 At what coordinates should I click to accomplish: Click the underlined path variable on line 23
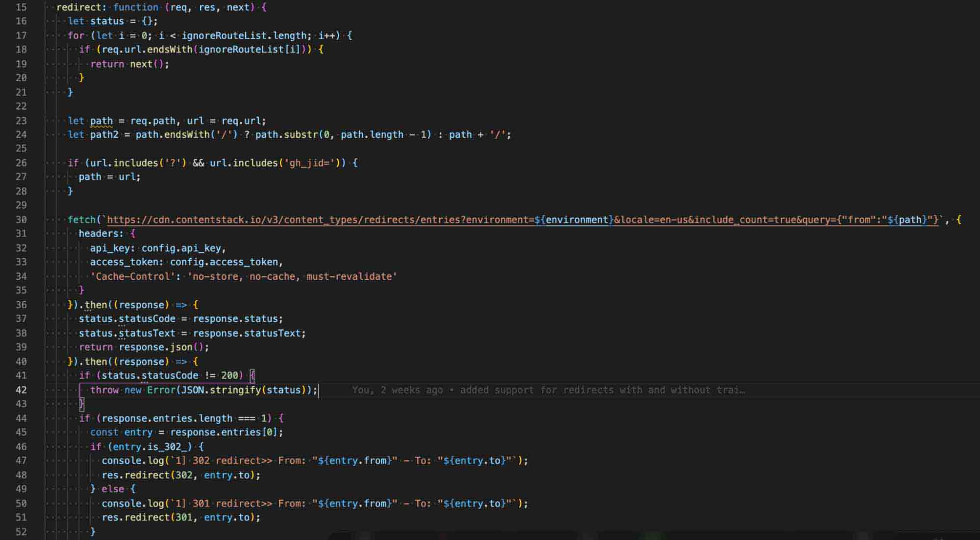[x=101, y=121]
